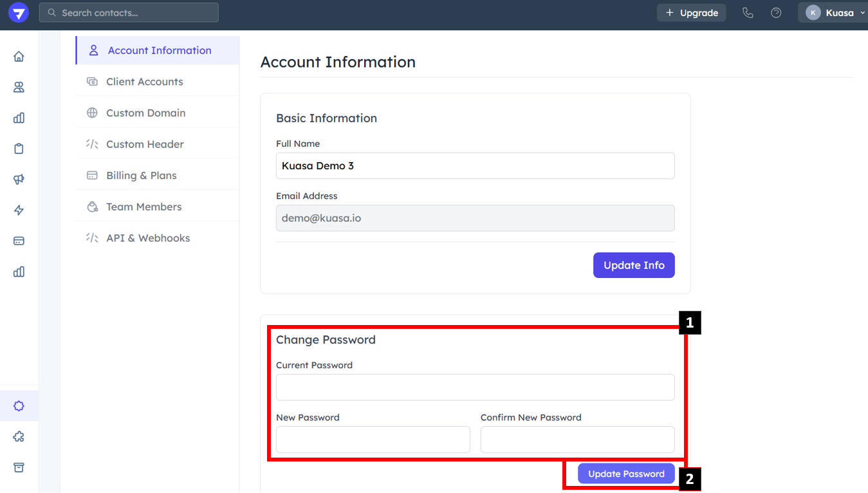This screenshot has width=868, height=493.
Task: Click the app logo in top-left corner
Action: (x=19, y=13)
